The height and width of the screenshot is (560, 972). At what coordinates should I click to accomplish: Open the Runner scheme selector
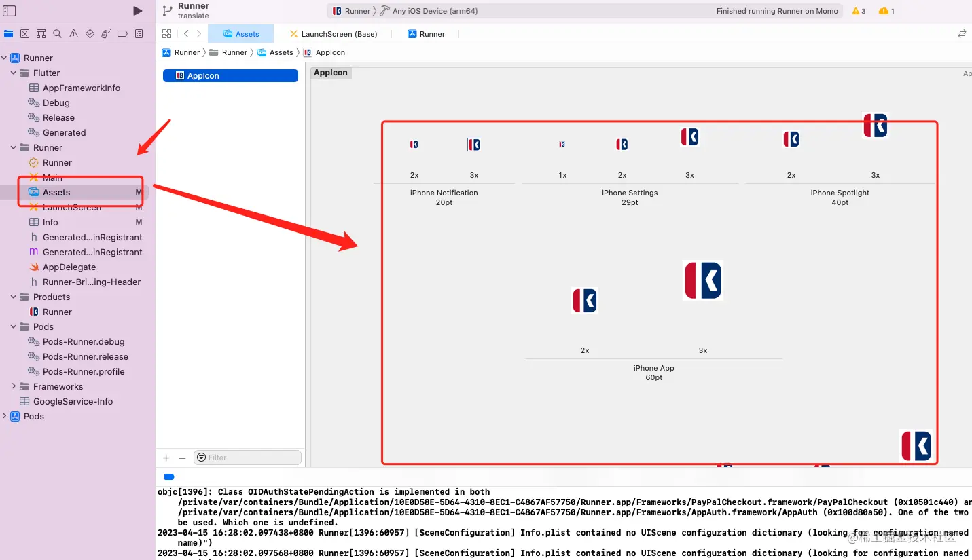(x=351, y=11)
